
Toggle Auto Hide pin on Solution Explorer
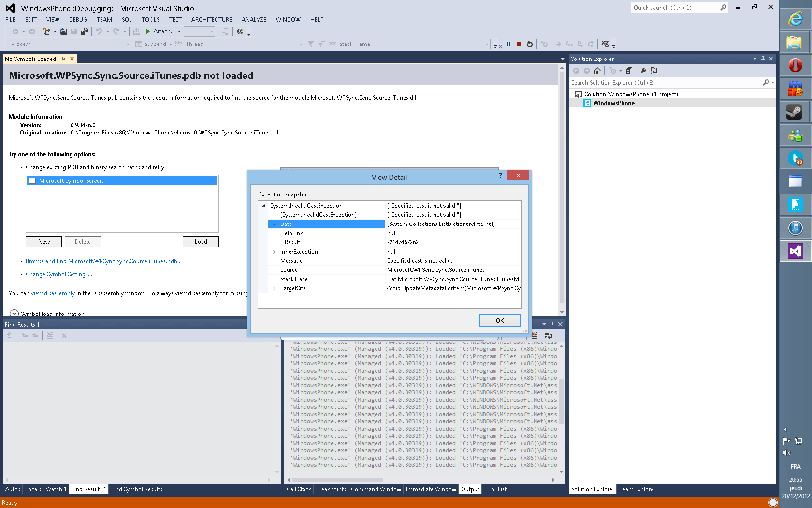(x=763, y=59)
